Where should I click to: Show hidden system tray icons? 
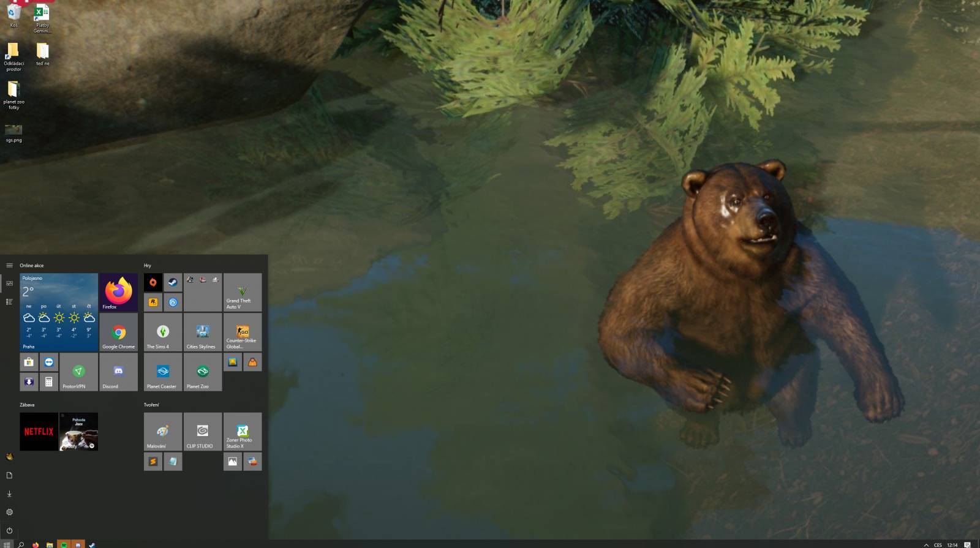(x=926, y=544)
